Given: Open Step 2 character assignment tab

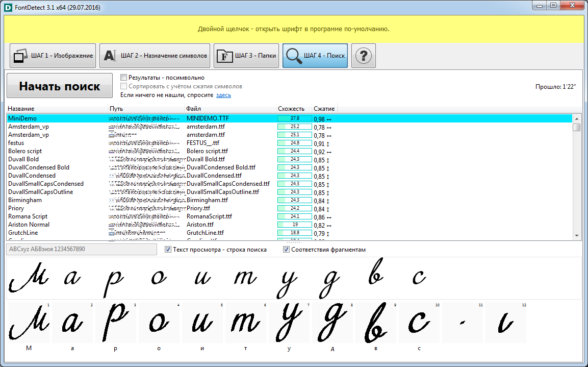Looking at the screenshot, I should 155,56.
